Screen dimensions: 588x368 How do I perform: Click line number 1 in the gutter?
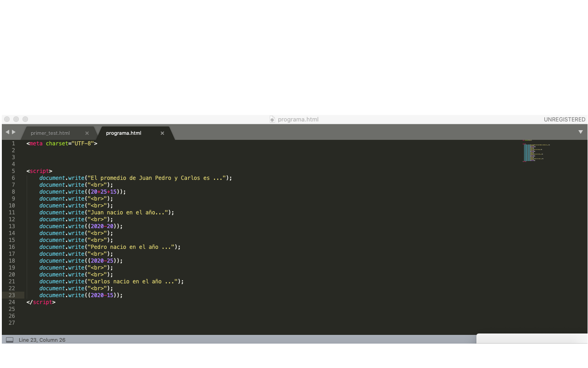[x=13, y=144]
